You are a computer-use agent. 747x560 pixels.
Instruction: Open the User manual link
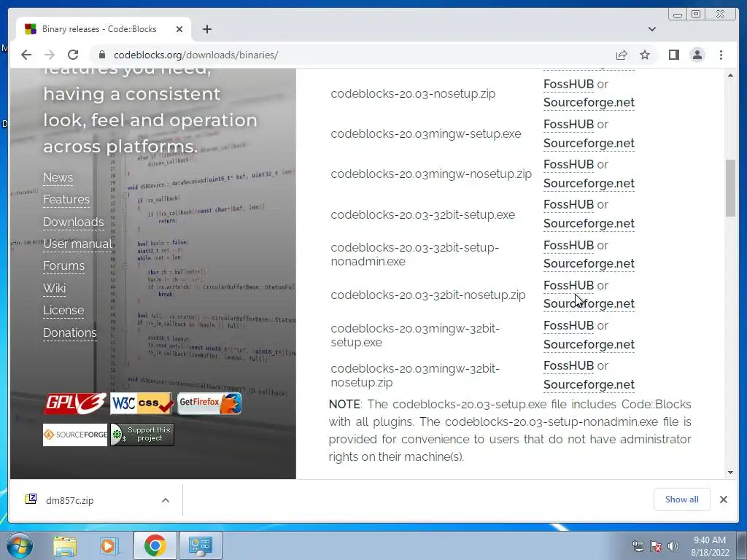pos(77,244)
